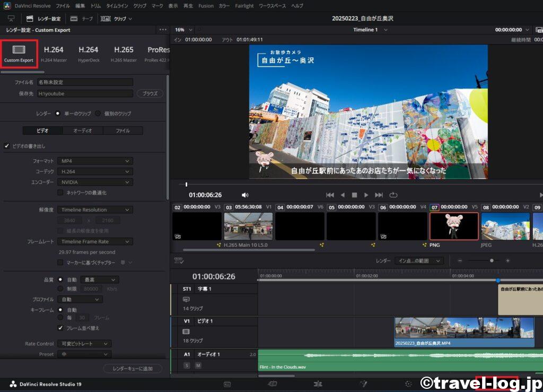Image resolution: width=543 pixels, height=392 pixels.
Task: Choose the H.264 Master preset
Action: pyautogui.click(x=54, y=54)
